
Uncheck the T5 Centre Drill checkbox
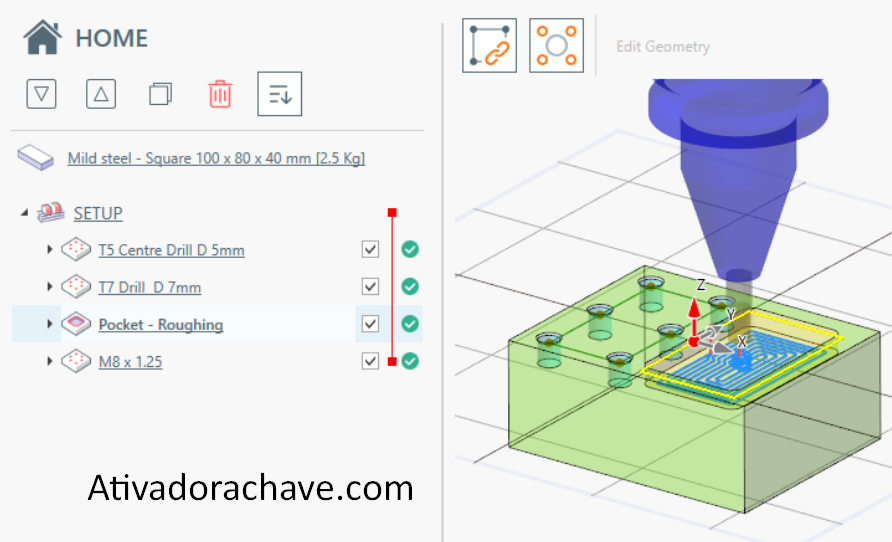click(x=371, y=249)
